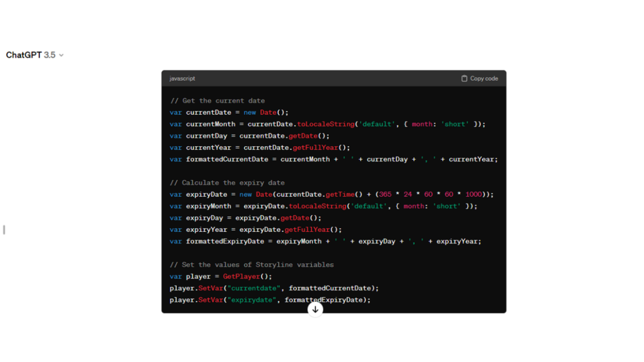This screenshot has width=644, height=362.
Task: Click the line player.SetVar("currentdate", ...)
Action: point(274,288)
